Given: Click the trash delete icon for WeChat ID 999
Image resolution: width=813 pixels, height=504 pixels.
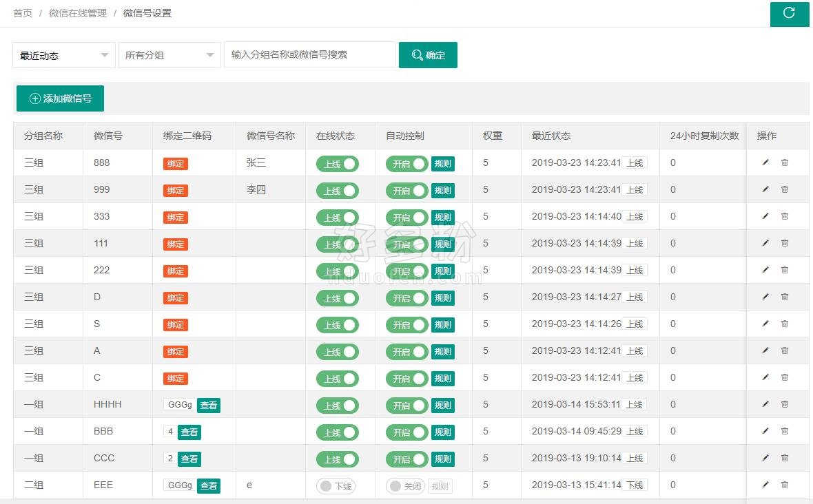Looking at the screenshot, I should (784, 189).
